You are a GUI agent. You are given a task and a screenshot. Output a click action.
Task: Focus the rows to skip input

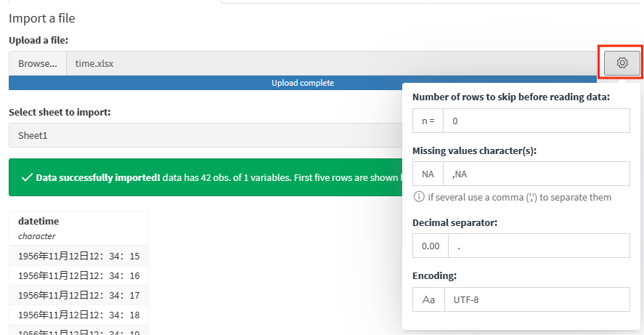click(x=536, y=121)
